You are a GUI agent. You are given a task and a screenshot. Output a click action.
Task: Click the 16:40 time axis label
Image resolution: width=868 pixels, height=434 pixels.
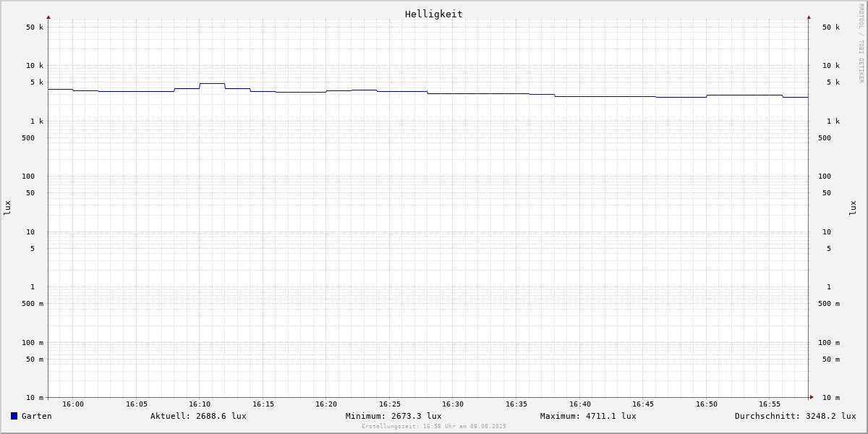pyautogui.click(x=580, y=404)
